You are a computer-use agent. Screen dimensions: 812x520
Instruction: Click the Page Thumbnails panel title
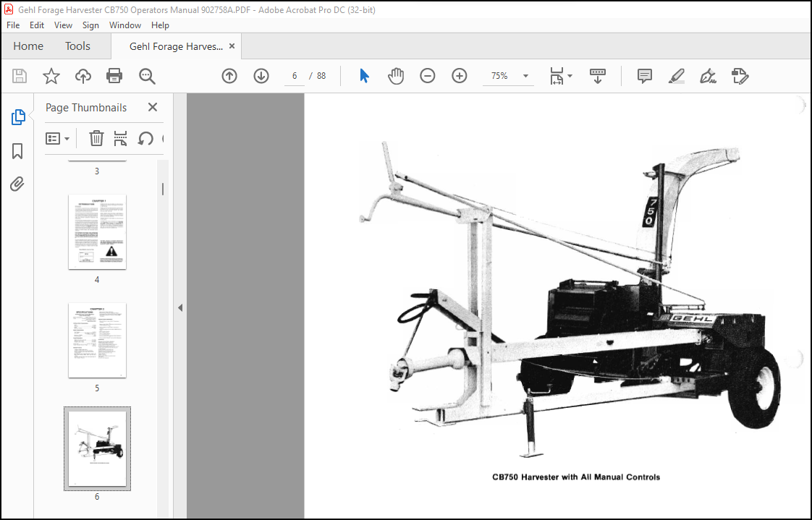pyautogui.click(x=86, y=108)
